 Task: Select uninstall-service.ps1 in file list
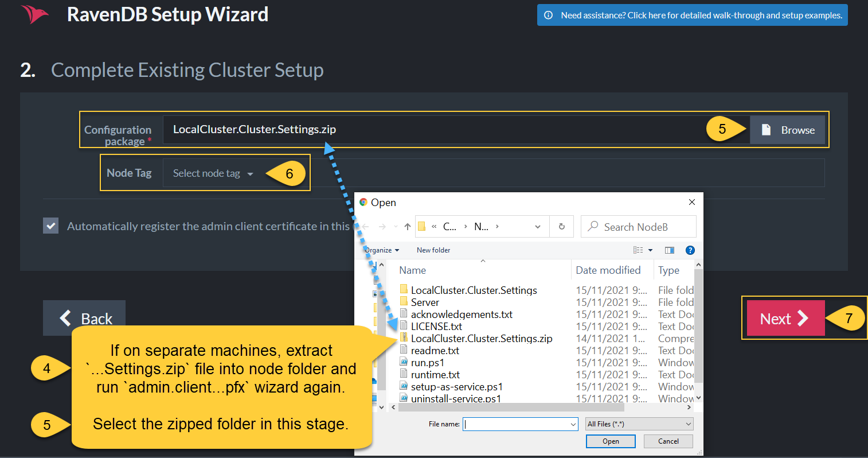[456, 398]
